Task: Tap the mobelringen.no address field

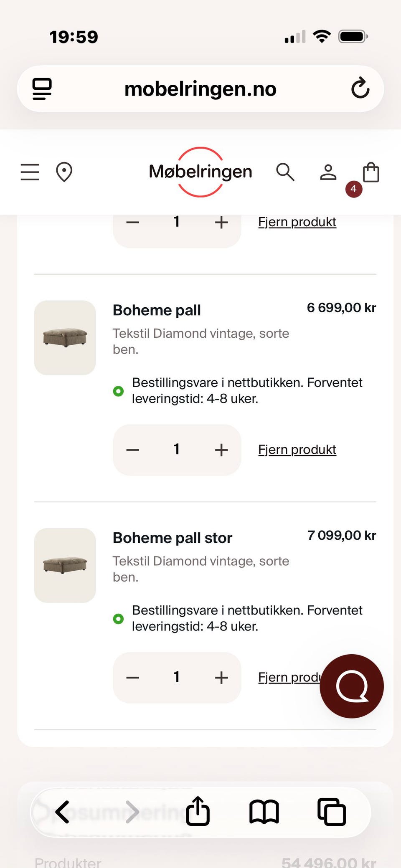Action: pyautogui.click(x=200, y=89)
